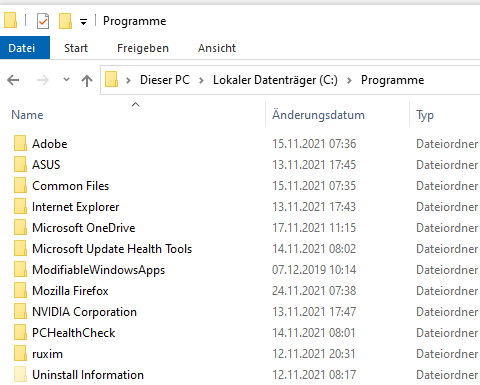This screenshot has width=480, height=385.
Task: Click date 15.11.2021 07:36 of Adobe
Action: (x=314, y=144)
